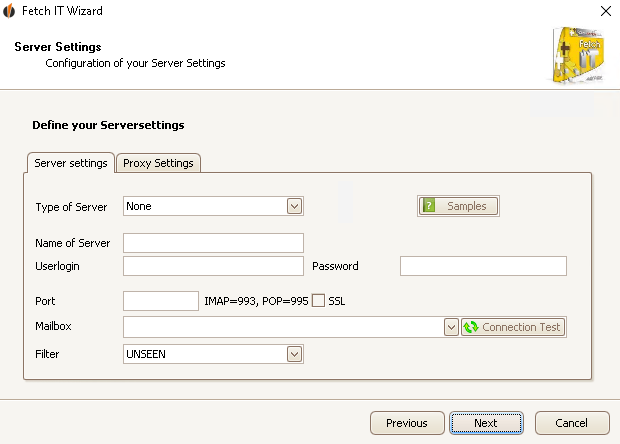Click the Port number field
This screenshot has height=444, width=620.
(x=161, y=301)
